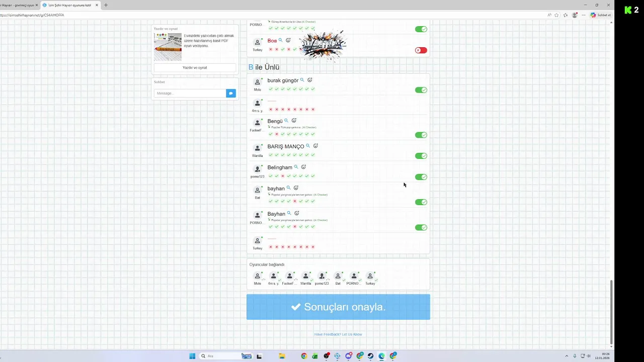Send chat message with blue button
Screen dimensions: 644x362
point(231,93)
